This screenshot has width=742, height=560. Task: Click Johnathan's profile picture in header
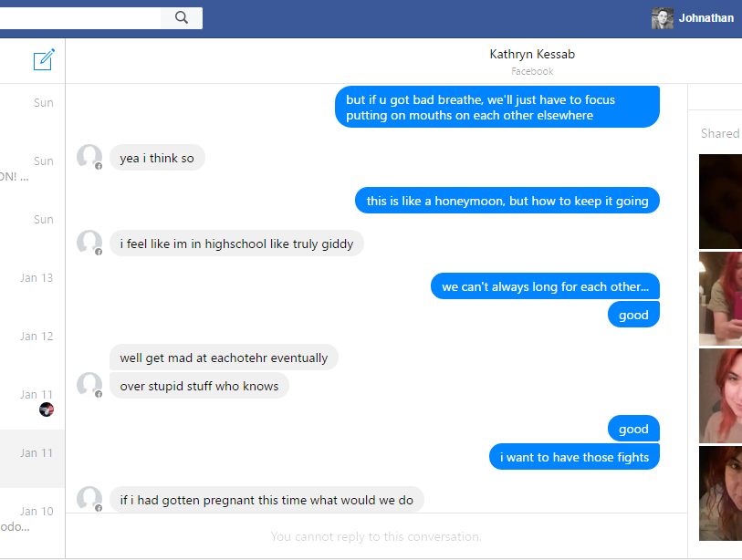coord(662,18)
